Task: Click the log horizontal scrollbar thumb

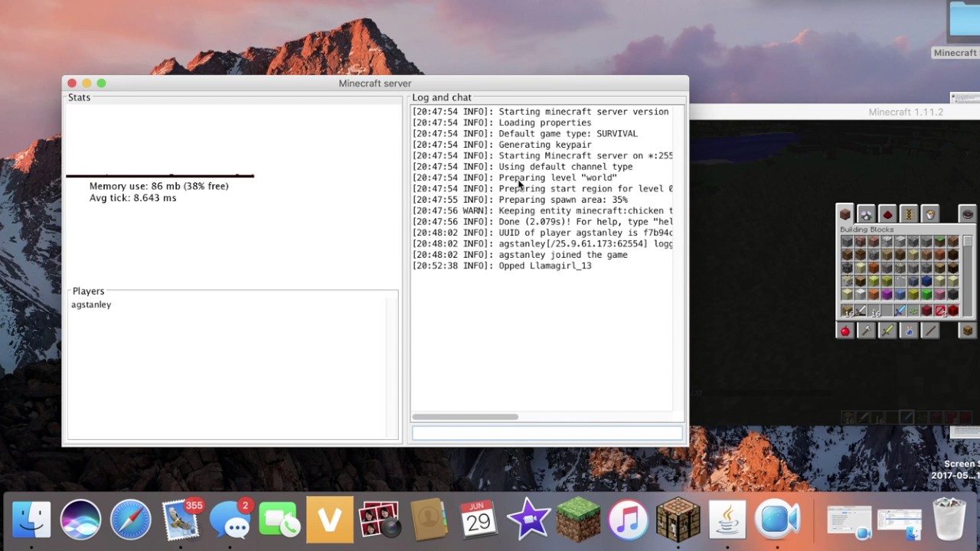Action: tap(465, 417)
